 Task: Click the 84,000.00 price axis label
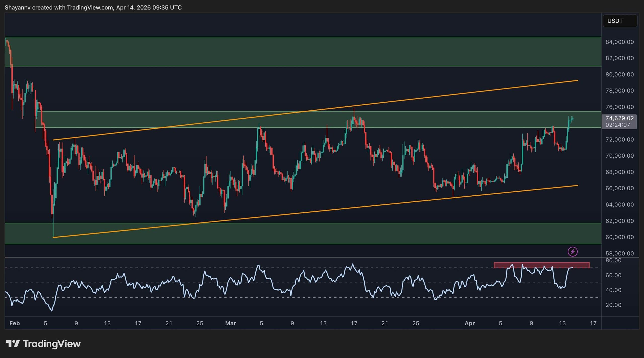tap(619, 42)
